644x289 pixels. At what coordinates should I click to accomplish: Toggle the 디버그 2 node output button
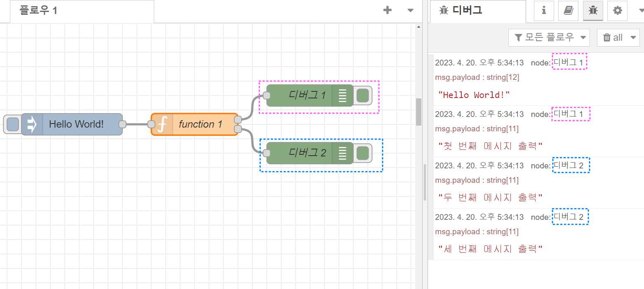[x=362, y=153]
